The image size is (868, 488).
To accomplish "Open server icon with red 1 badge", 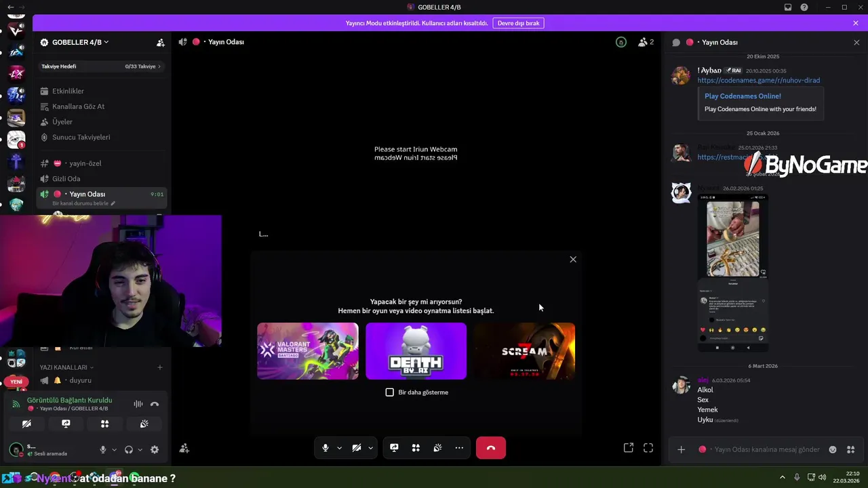I will pyautogui.click(x=16, y=140).
